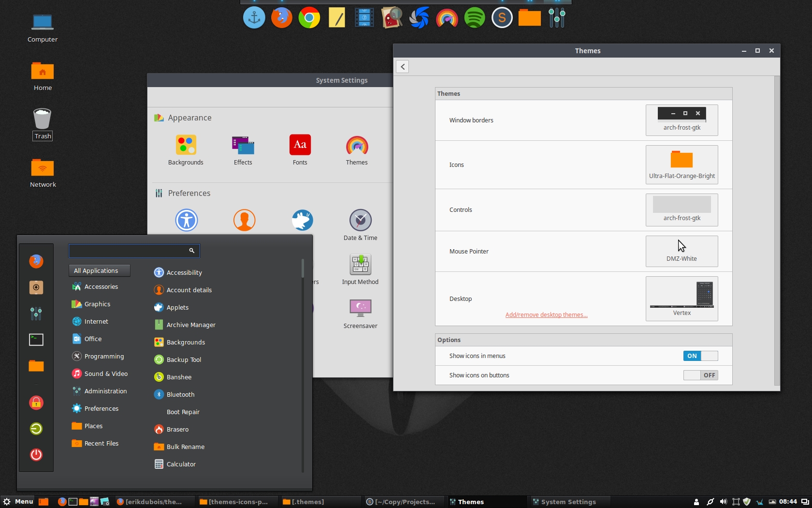Open Spotify from the top dock
The width and height of the screenshot is (812, 508).
point(475,18)
